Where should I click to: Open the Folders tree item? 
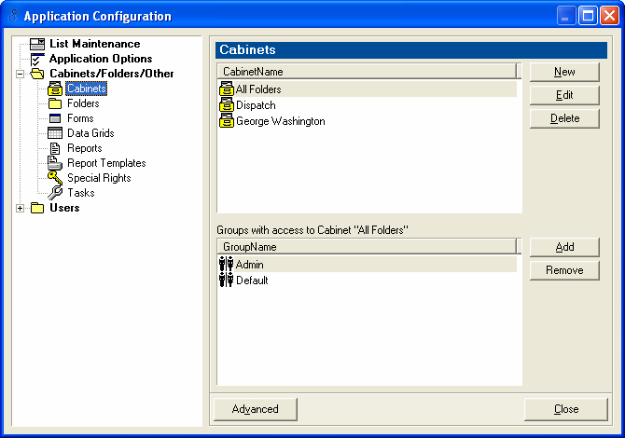pyautogui.click(x=83, y=104)
